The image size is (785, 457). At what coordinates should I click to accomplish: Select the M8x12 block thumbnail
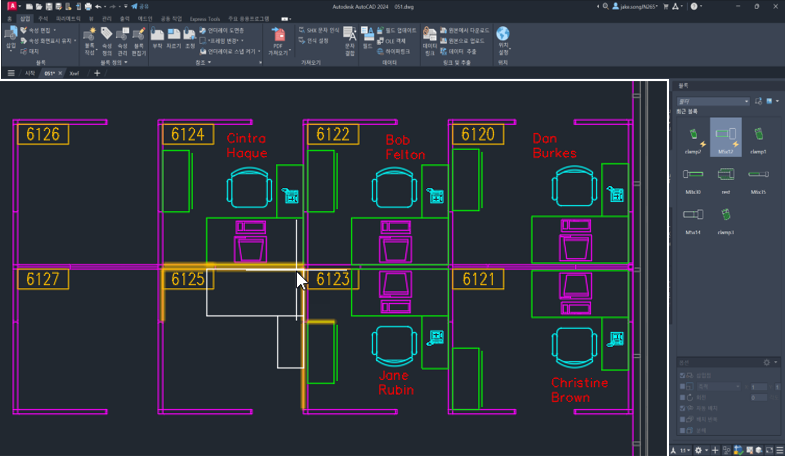(725, 138)
